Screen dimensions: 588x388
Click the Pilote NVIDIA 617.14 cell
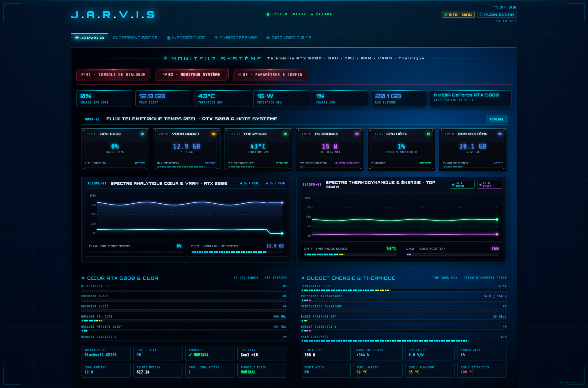(x=158, y=370)
